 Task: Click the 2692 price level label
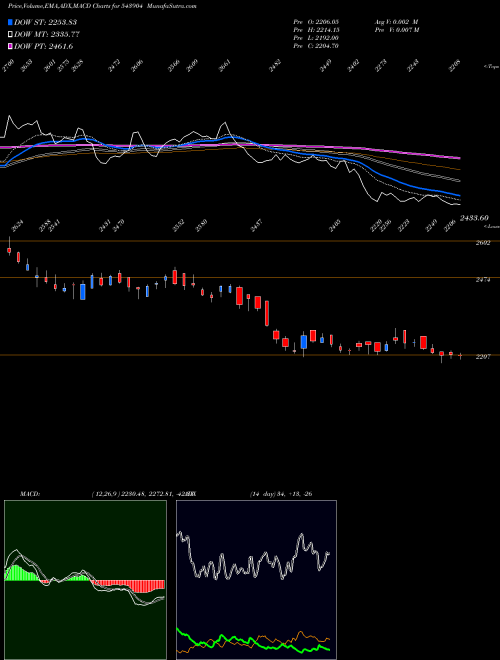(x=483, y=243)
